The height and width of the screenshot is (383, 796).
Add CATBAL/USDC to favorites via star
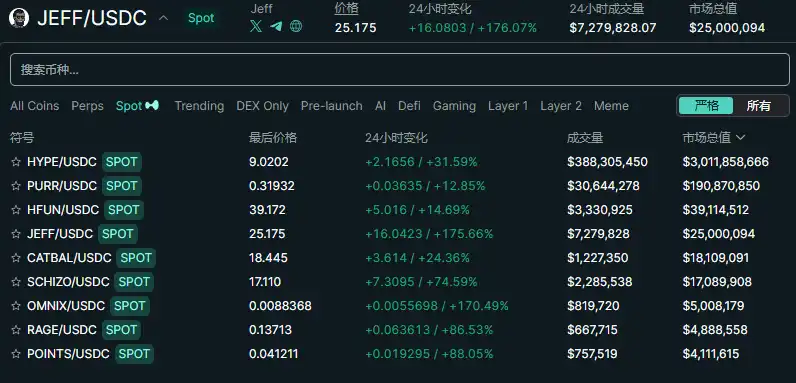click(16, 258)
